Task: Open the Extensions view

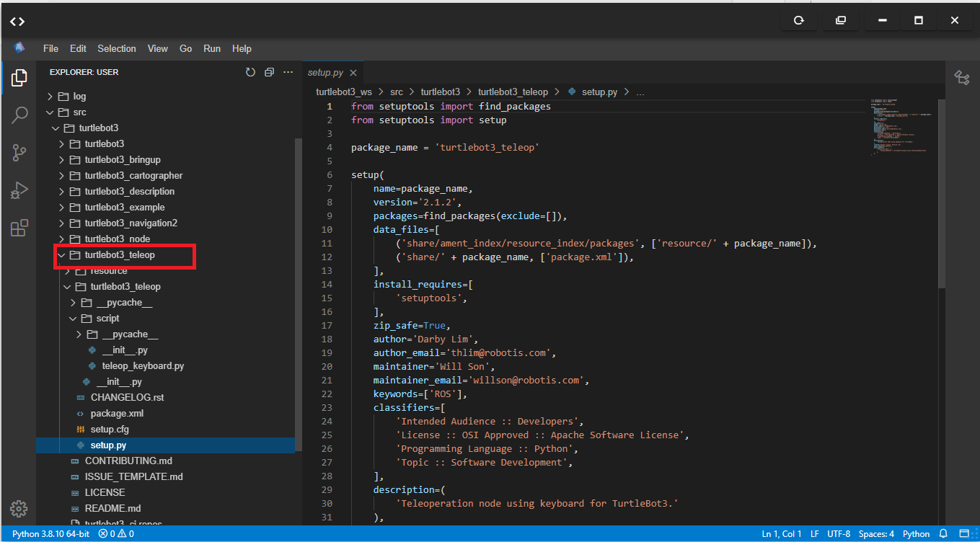Action: (x=19, y=228)
